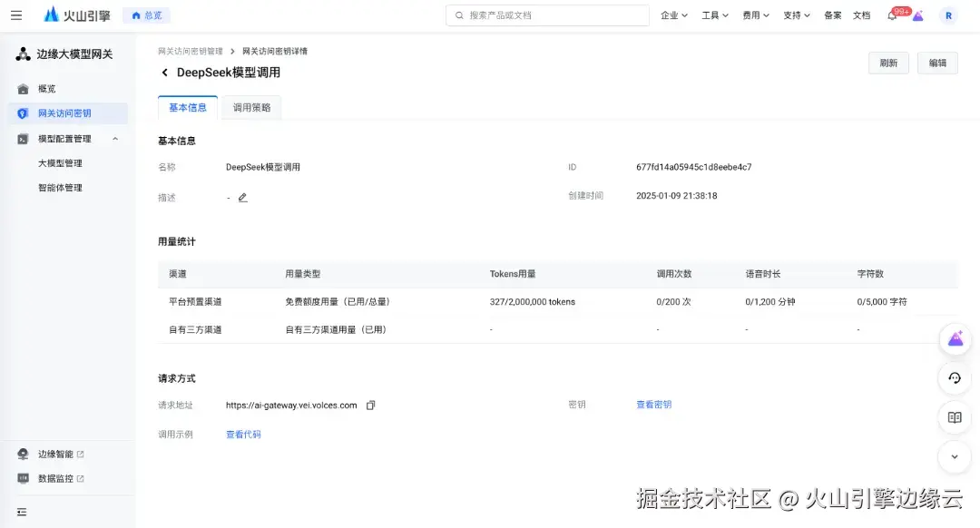Copy the request URL with the copy icon

tap(370, 405)
